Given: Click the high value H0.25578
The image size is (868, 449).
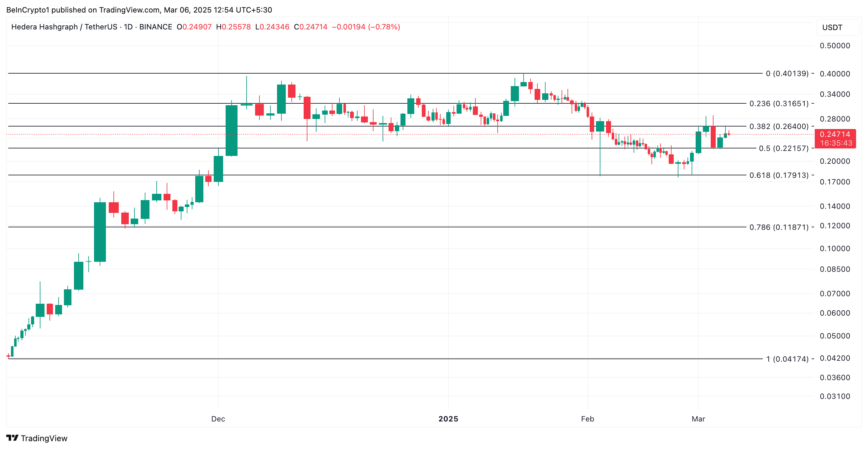Looking at the screenshot, I should coord(233,27).
